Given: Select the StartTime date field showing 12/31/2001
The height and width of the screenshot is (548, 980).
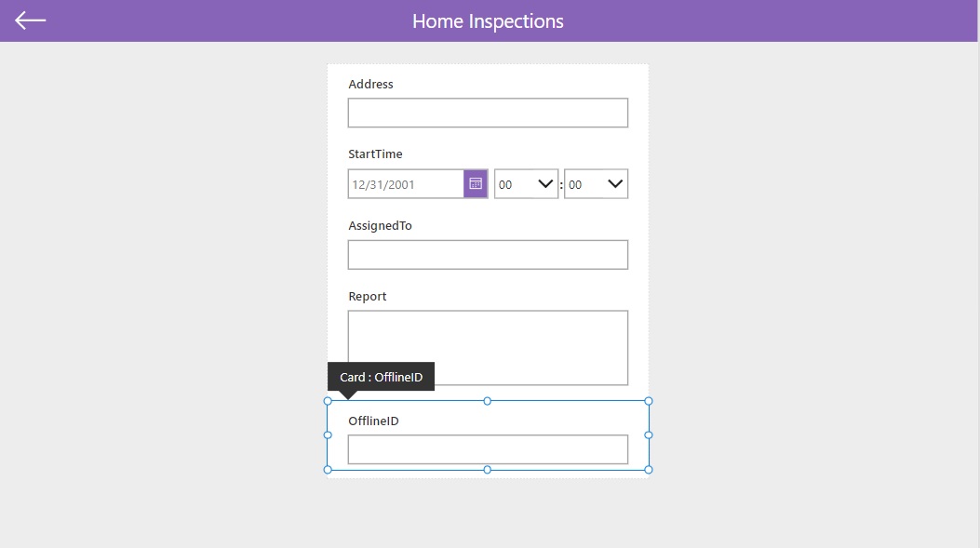Looking at the screenshot, I should point(407,183).
